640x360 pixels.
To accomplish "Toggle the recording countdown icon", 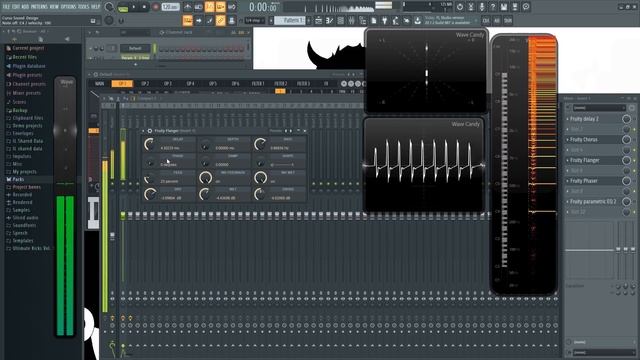I will 209,7.
